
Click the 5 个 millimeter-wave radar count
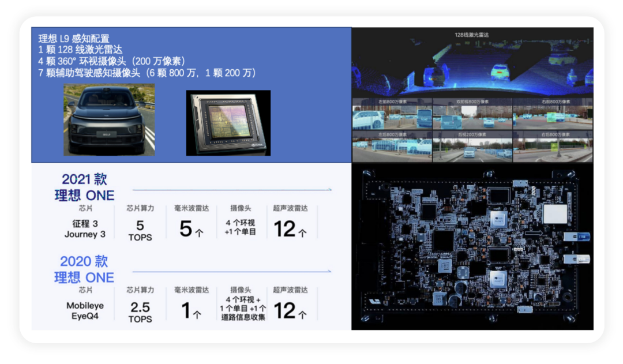point(191,229)
